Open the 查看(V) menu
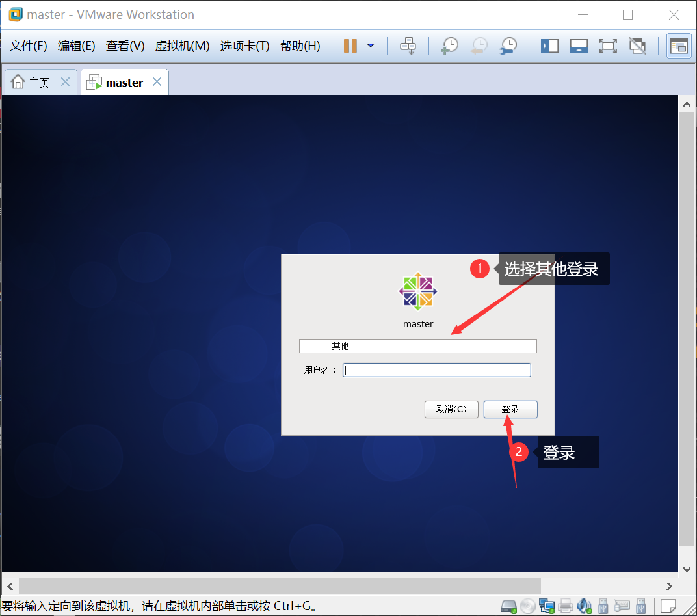 coord(125,46)
